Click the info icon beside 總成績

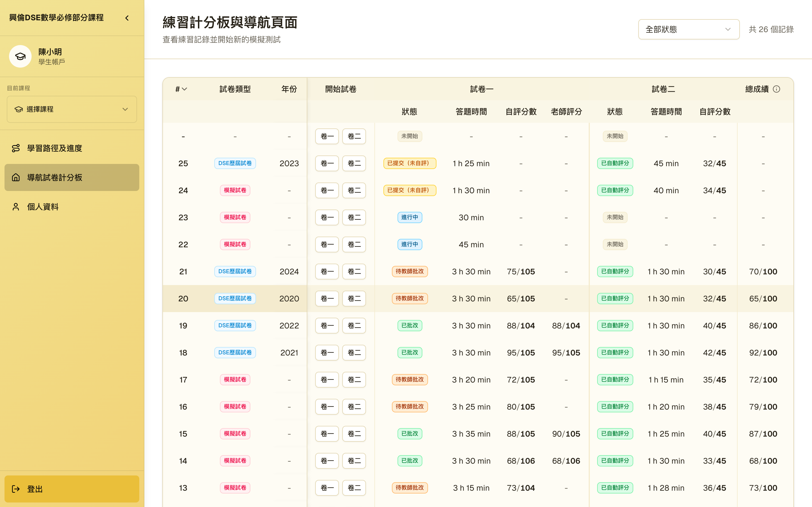tap(776, 89)
